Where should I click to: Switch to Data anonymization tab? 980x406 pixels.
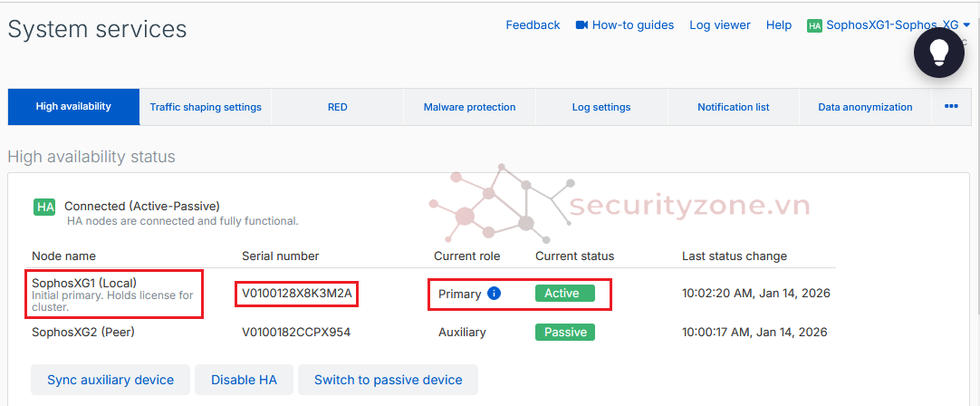tap(865, 107)
